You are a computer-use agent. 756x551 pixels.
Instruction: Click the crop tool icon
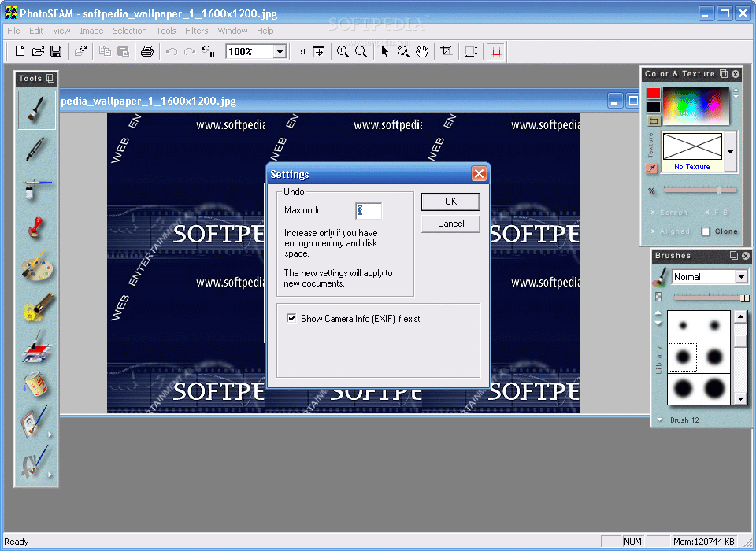pos(447,52)
